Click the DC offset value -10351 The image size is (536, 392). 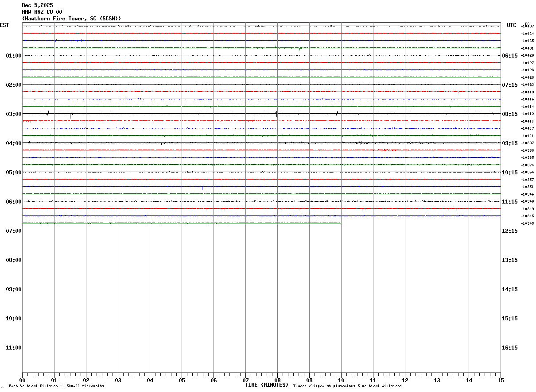click(x=527, y=187)
